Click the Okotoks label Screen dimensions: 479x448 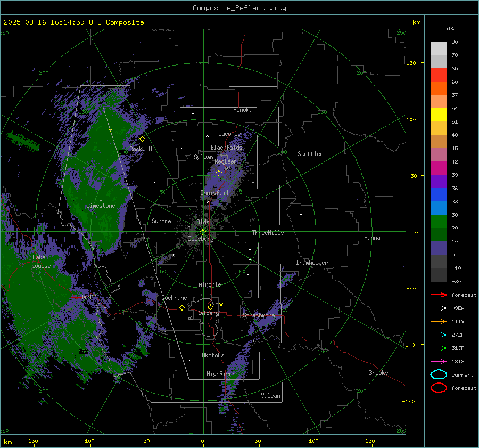tap(213, 355)
